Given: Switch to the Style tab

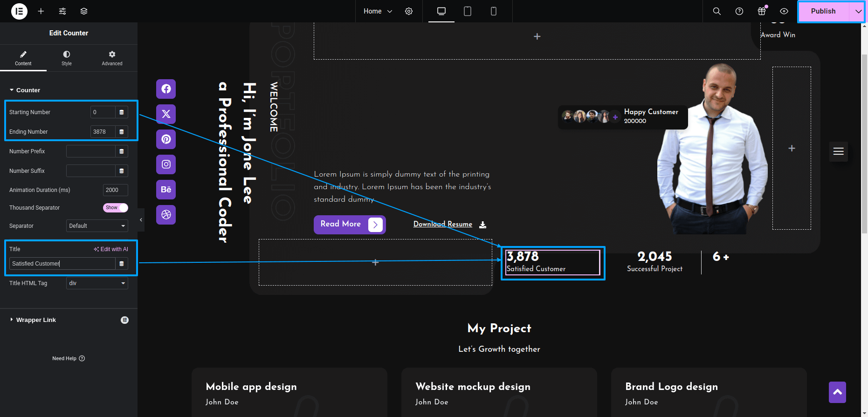Looking at the screenshot, I should [67, 58].
